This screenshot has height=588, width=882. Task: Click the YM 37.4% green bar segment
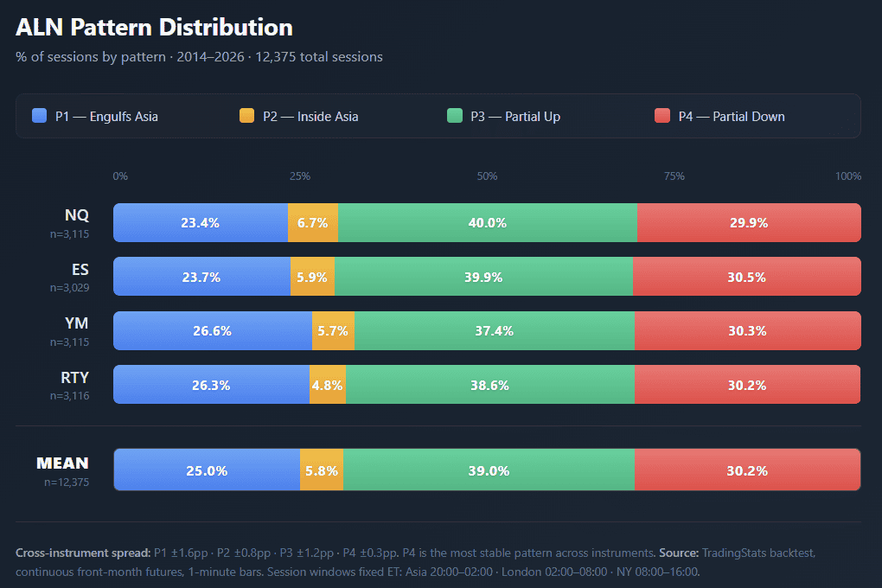coord(495,330)
